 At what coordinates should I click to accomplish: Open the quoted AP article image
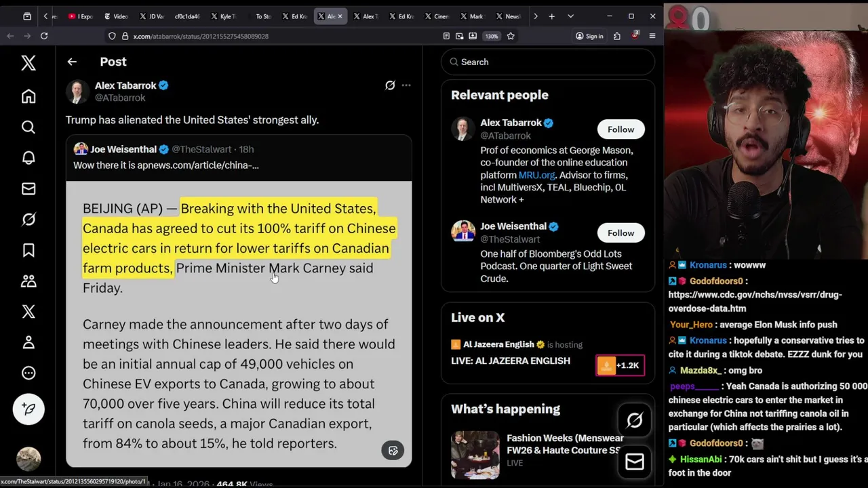pos(239,324)
